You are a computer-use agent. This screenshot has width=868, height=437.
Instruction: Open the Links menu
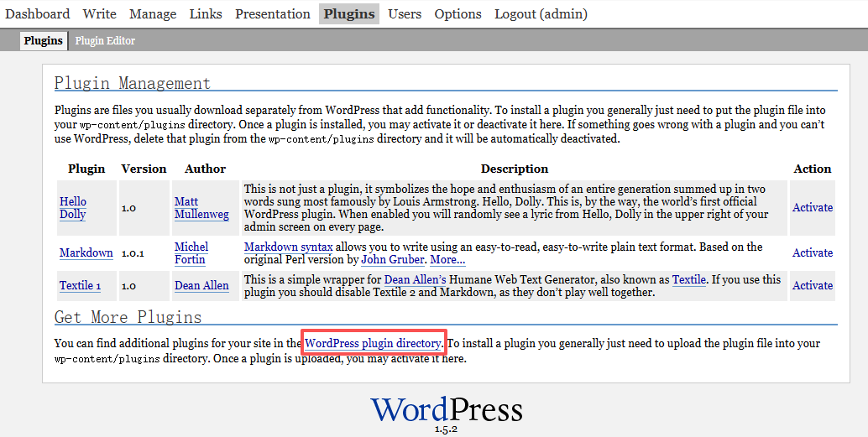click(x=206, y=13)
